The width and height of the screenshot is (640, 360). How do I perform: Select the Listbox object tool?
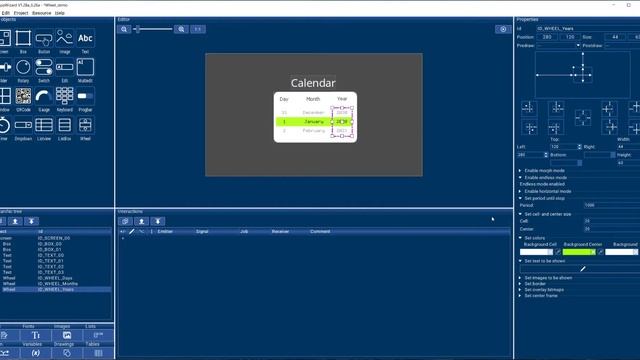click(64, 125)
